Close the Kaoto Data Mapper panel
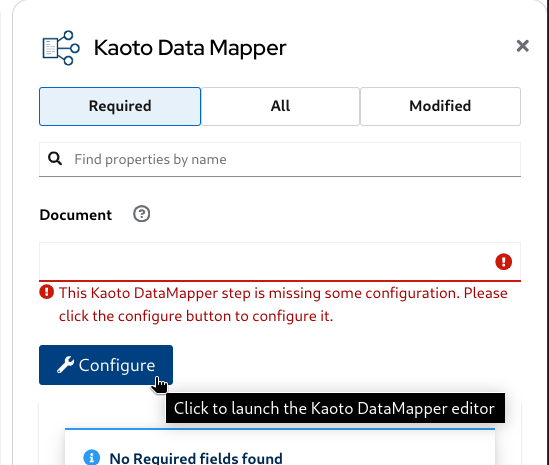This screenshot has height=465, width=549. click(522, 46)
